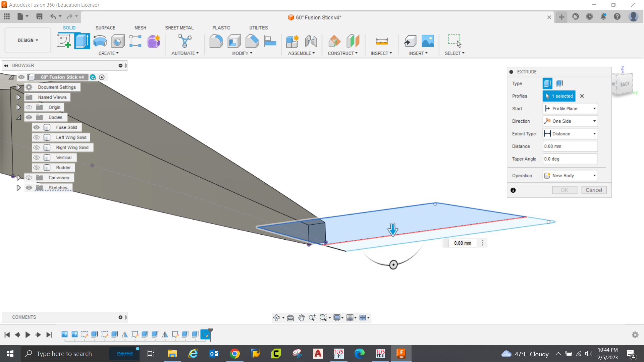Click the Insert Canvas image icon

[x=428, y=41]
